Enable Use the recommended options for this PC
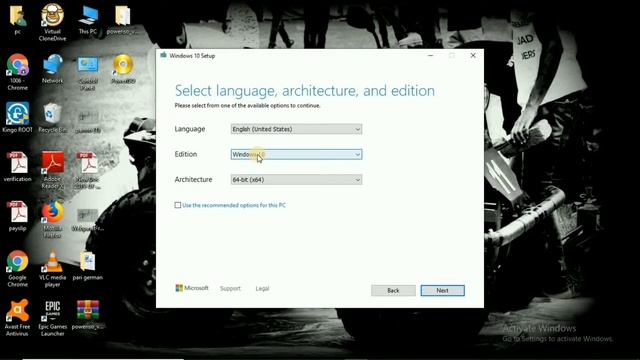The width and height of the screenshot is (640, 360). click(x=178, y=205)
